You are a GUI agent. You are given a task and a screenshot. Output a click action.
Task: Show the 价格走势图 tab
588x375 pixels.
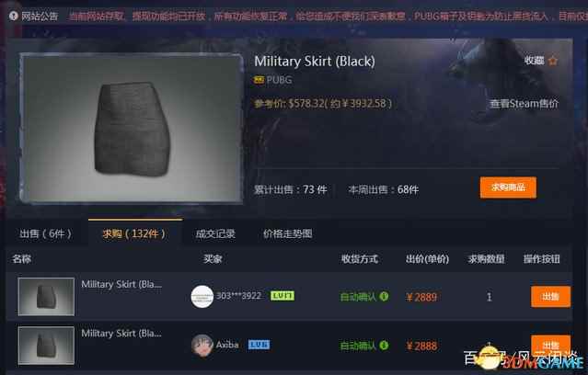coord(288,233)
